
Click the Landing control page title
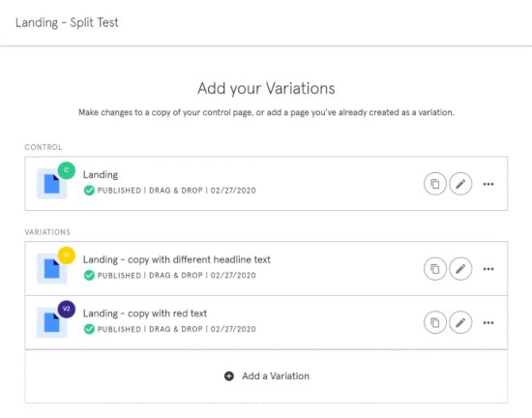101,175
